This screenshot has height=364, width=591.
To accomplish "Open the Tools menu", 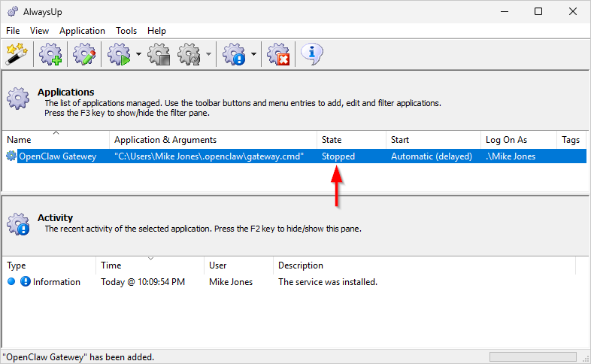I will 126,31.
